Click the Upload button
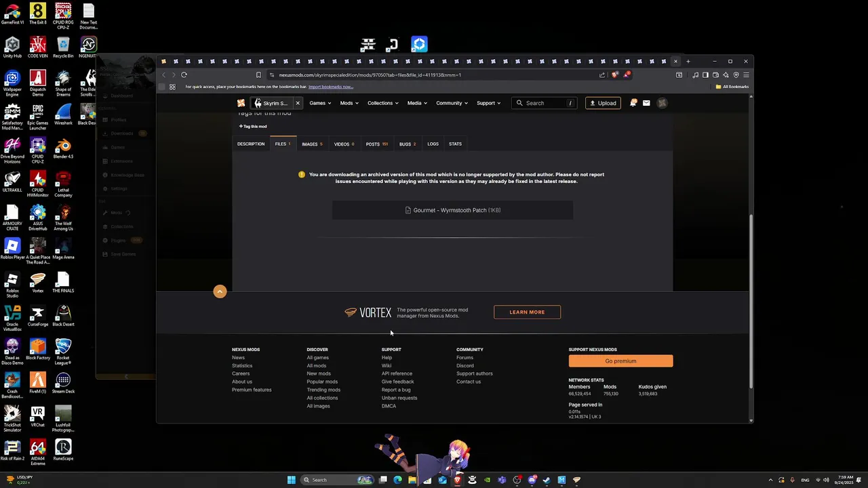 point(603,103)
